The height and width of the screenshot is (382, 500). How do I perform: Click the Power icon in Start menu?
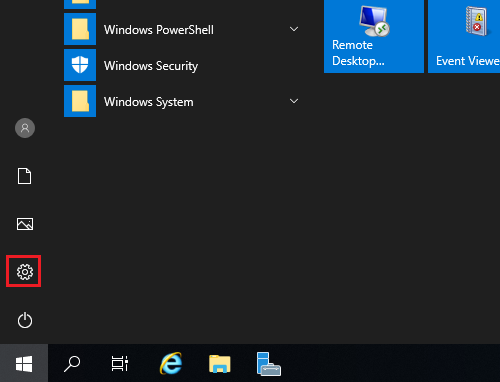point(25,320)
